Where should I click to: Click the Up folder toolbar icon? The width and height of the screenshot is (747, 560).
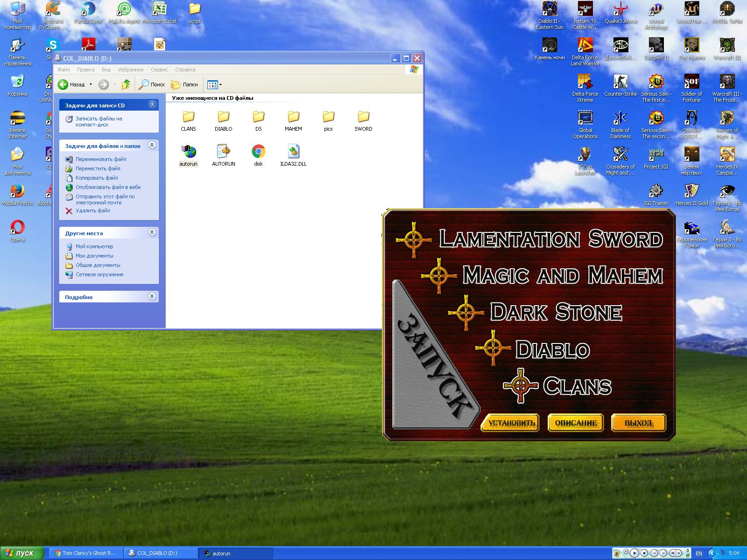[x=126, y=84]
